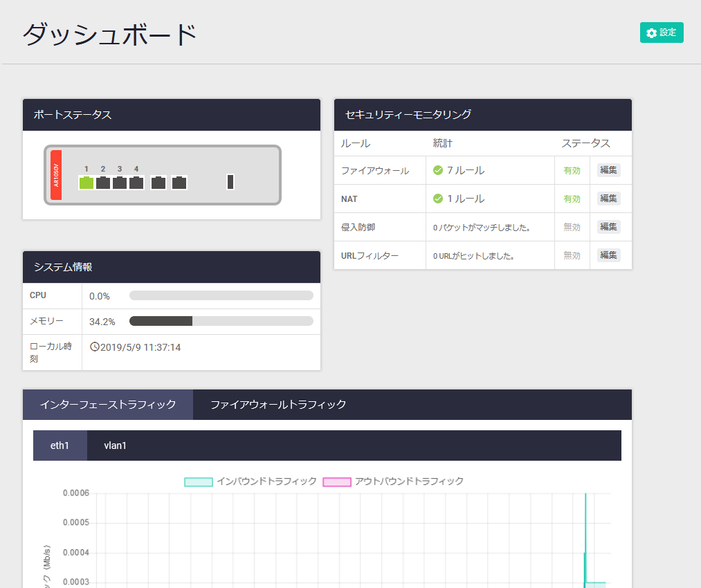Image resolution: width=701 pixels, height=588 pixels.
Task: Click the red AR1050V device label
Action: [56, 175]
